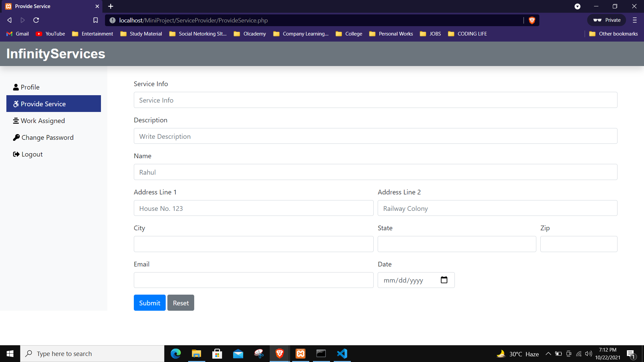Click the logout arrow icon in sidebar
Screen dimensions: 644x362
pyautogui.click(x=16, y=154)
